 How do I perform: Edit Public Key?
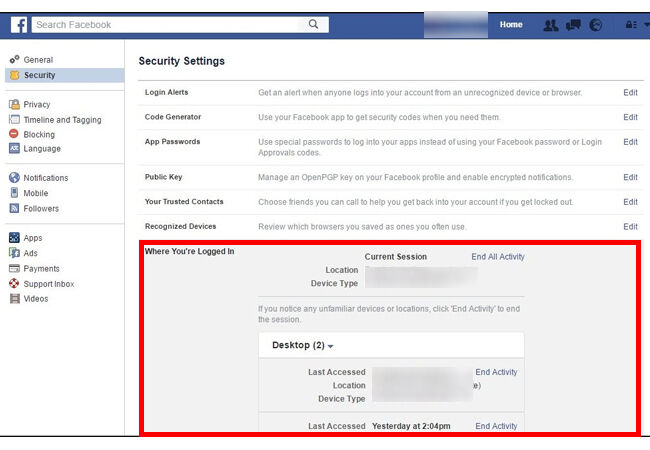point(630,177)
